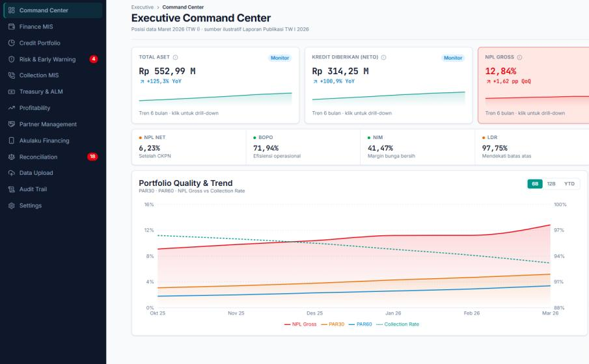Open the Partner Management sidebar label
The height and width of the screenshot is (364, 589).
point(48,124)
